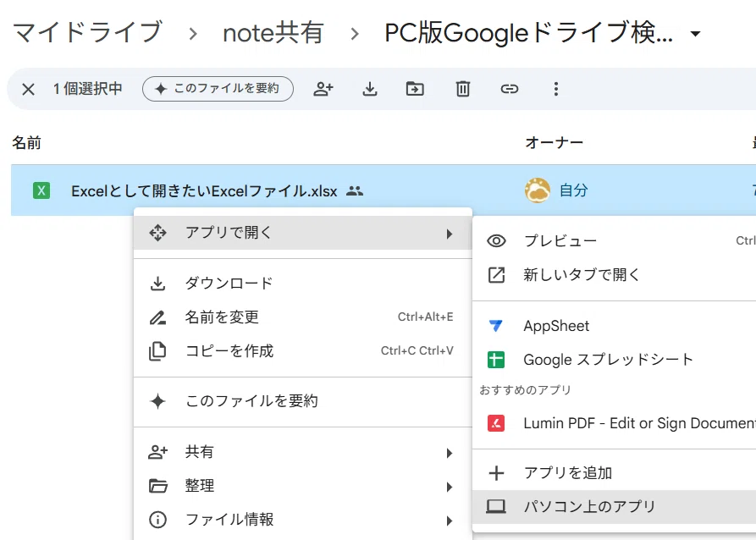Viewport: 756px width, 540px height.
Task: Click the owner avatar image
Action: pos(538,190)
